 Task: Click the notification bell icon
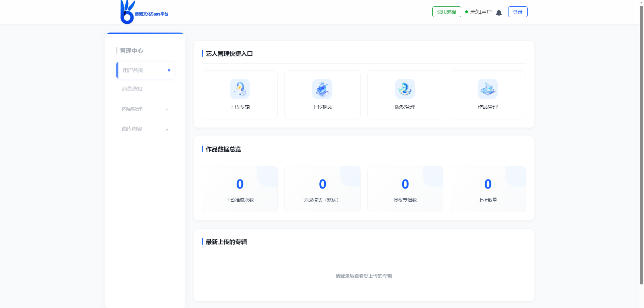coord(499,12)
